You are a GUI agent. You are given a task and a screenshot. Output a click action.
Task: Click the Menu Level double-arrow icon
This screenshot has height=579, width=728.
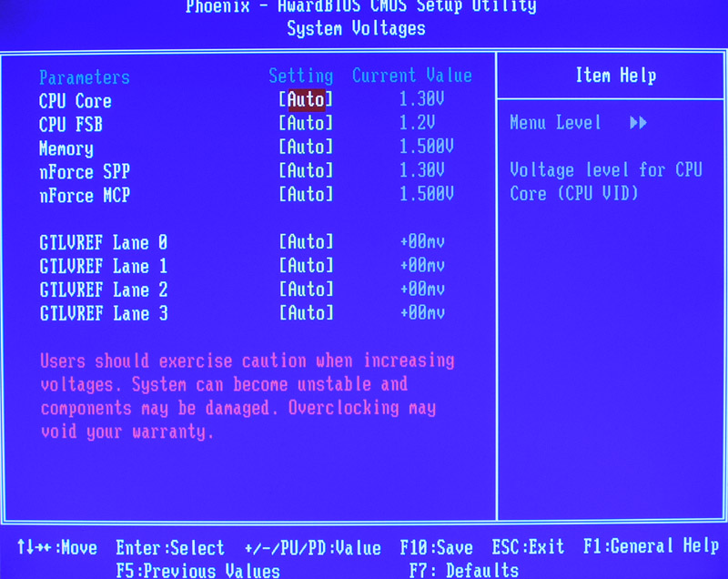click(638, 123)
